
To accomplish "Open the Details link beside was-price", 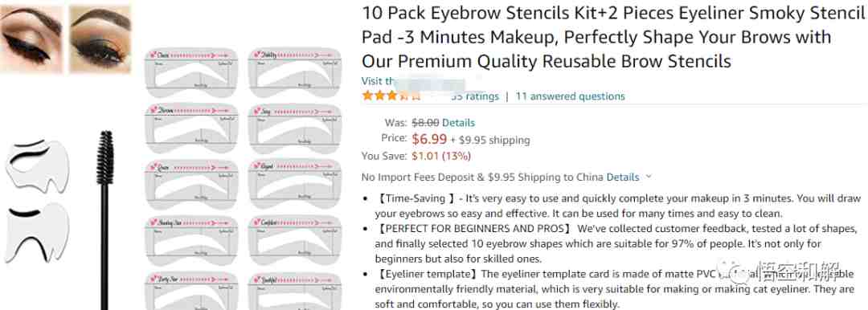I will coord(458,122).
